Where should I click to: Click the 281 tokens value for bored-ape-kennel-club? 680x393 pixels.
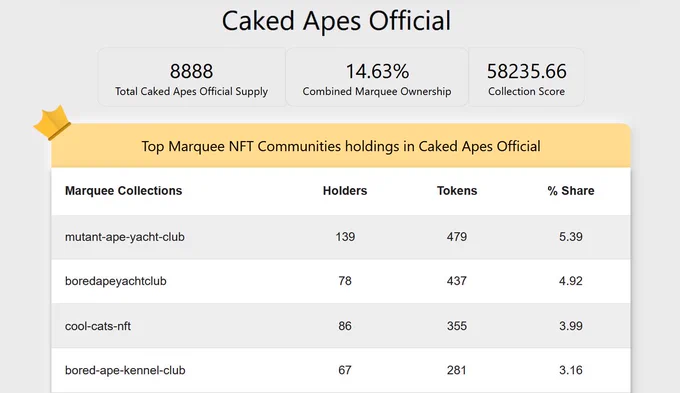coord(457,370)
